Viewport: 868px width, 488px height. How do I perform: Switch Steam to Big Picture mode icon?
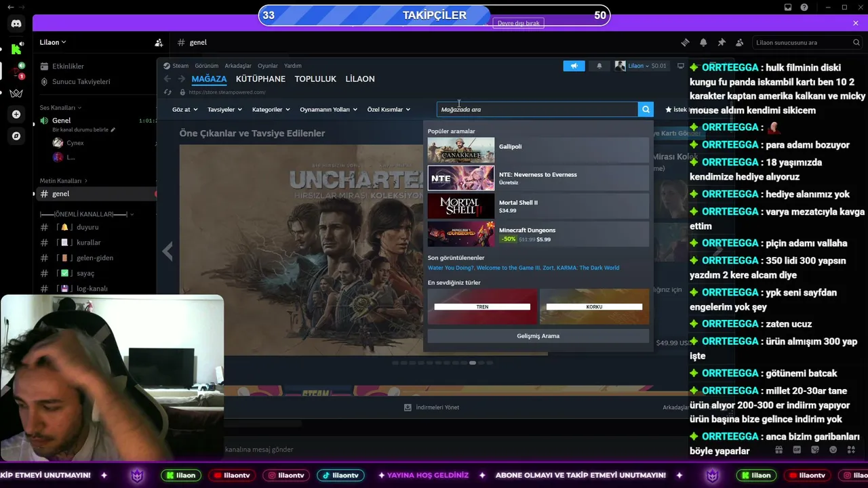[x=681, y=66]
